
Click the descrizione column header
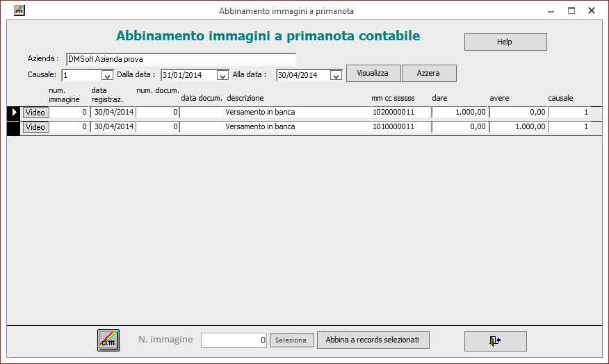click(245, 98)
